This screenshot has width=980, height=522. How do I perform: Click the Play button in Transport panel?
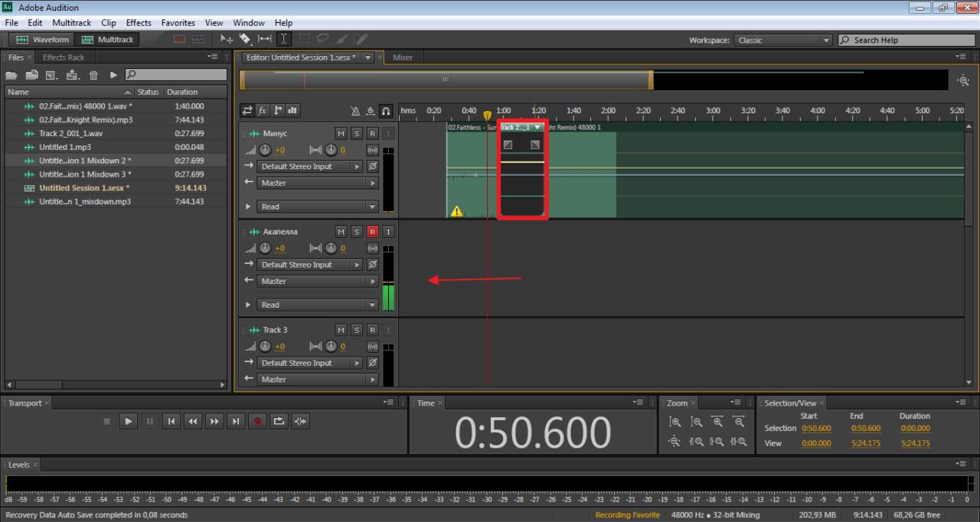tap(129, 421)
